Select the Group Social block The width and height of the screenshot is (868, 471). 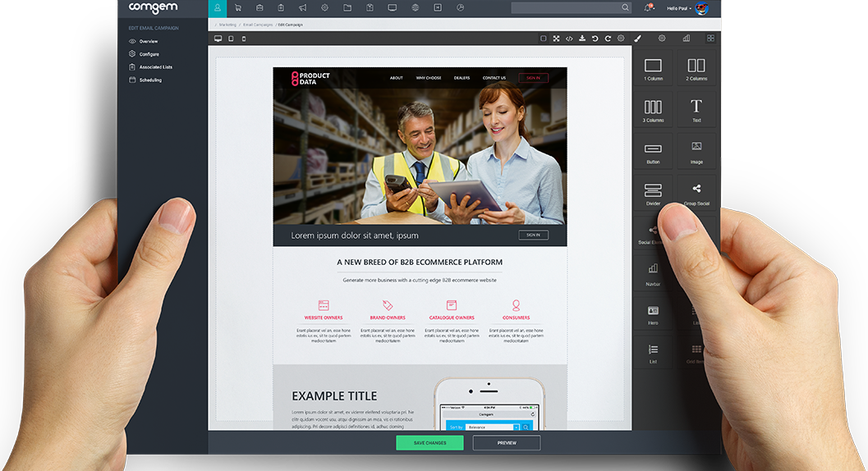696,193
